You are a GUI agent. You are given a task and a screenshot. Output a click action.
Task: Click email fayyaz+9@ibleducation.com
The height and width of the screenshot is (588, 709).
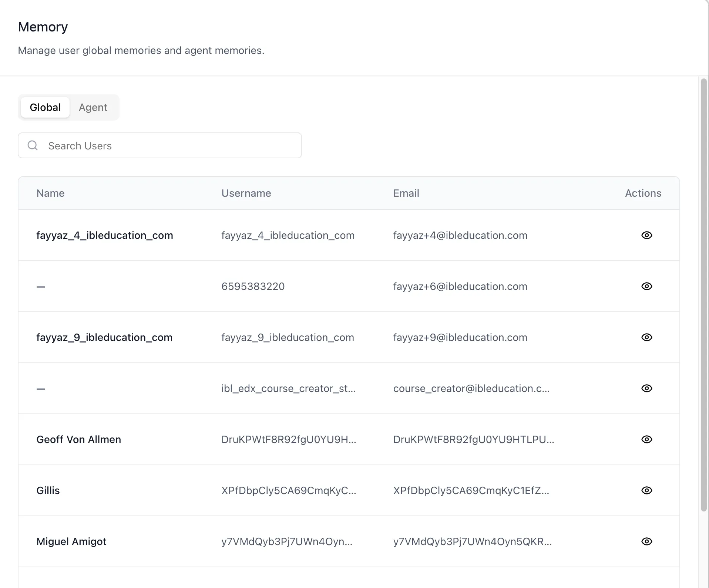(x=460, y=337)
